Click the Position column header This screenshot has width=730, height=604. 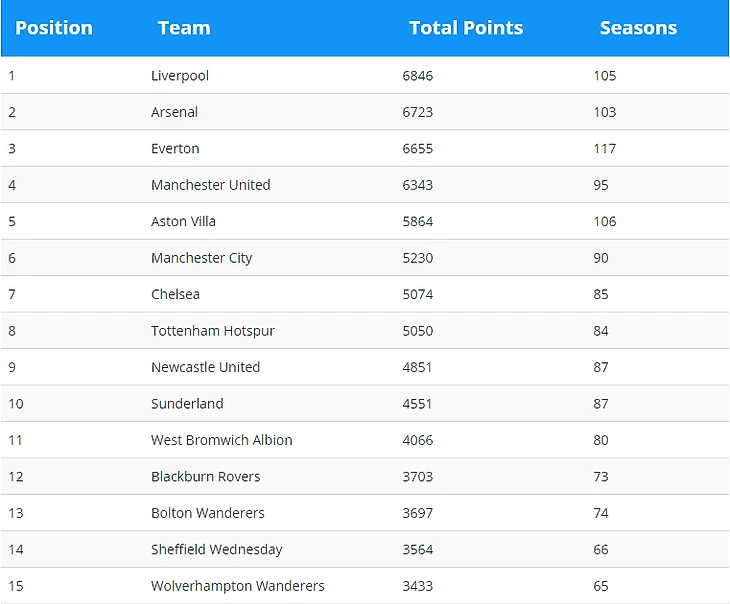(x=54, y=28)
